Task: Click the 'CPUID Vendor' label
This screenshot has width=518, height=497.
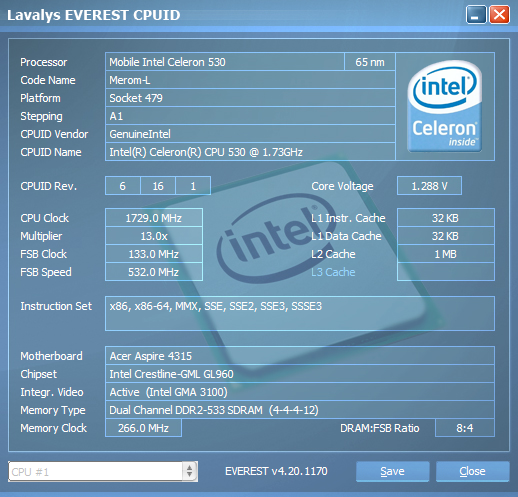Action: pos(54,134)
